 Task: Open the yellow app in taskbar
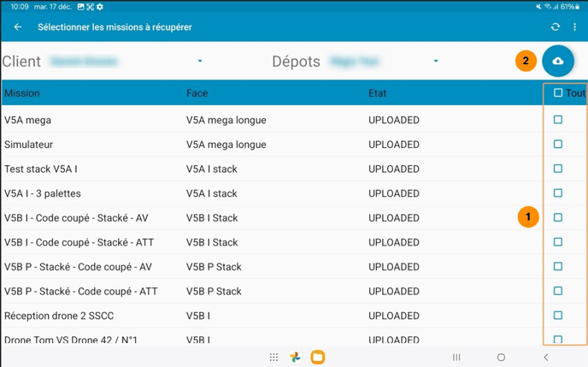tap(317, 357)
